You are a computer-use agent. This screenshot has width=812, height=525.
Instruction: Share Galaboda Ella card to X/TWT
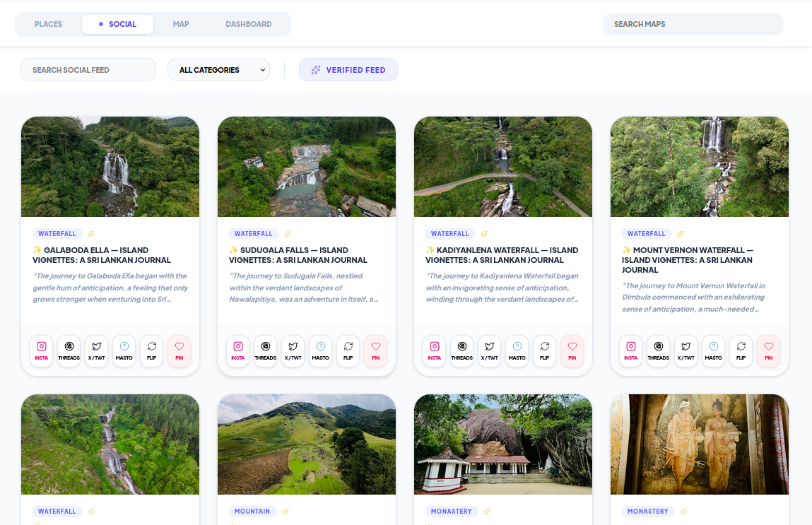[96, 351]
